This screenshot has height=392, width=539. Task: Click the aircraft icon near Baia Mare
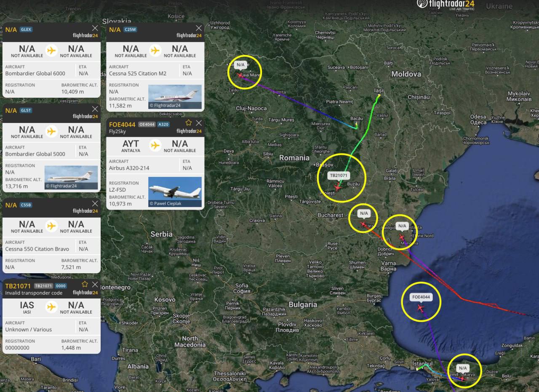click(x=240, y=75)
